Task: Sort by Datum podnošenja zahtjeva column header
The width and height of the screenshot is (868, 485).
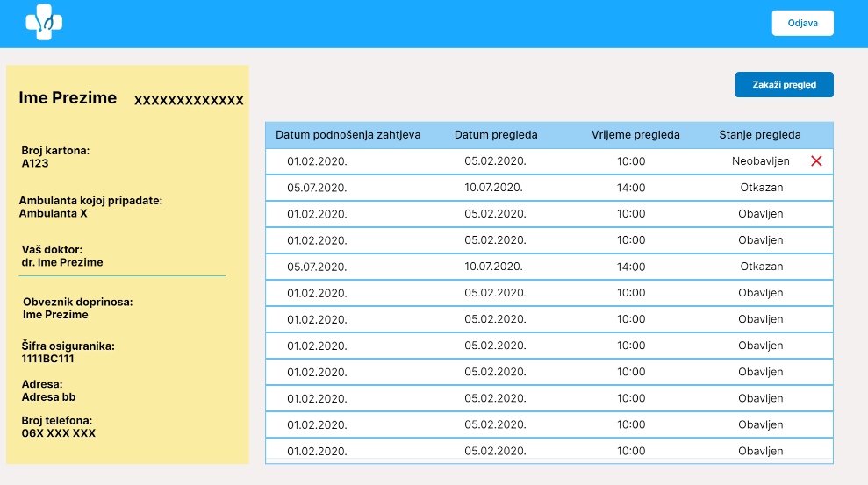Action: 348,135
